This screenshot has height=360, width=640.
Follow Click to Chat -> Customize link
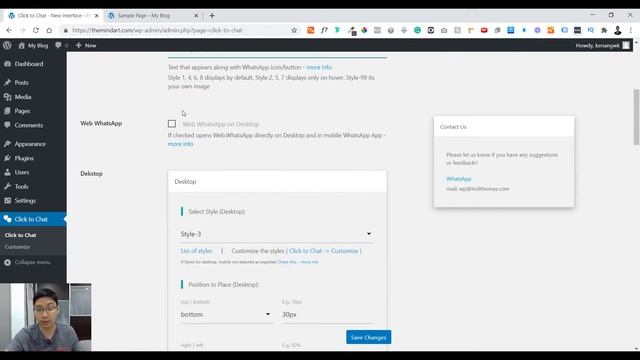(324, 251)
